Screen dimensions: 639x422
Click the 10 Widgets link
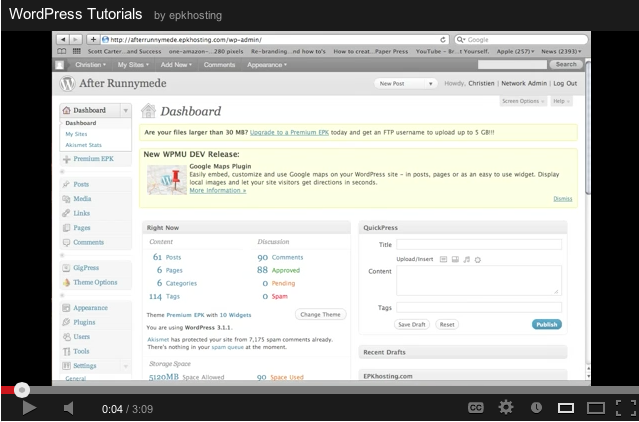click(235, 315)
